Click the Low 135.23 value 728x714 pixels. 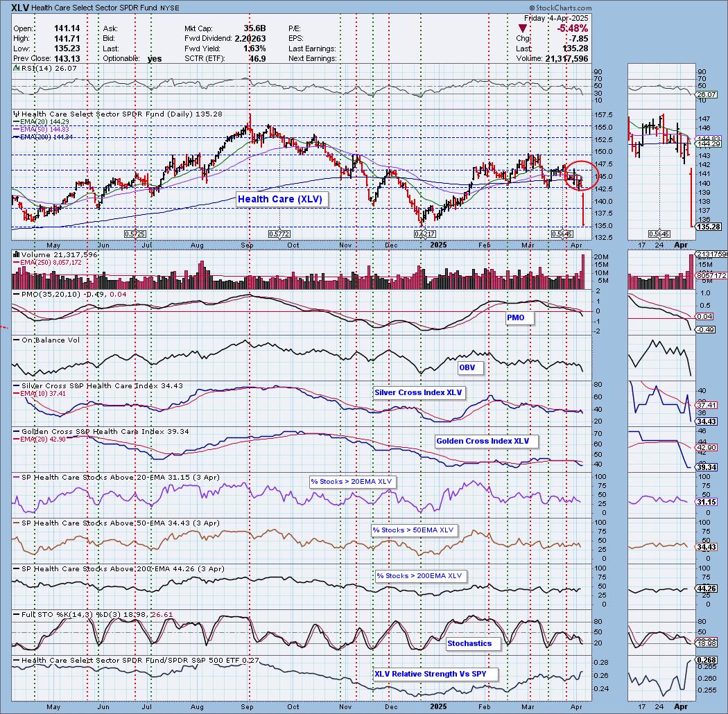click(67, 49)
